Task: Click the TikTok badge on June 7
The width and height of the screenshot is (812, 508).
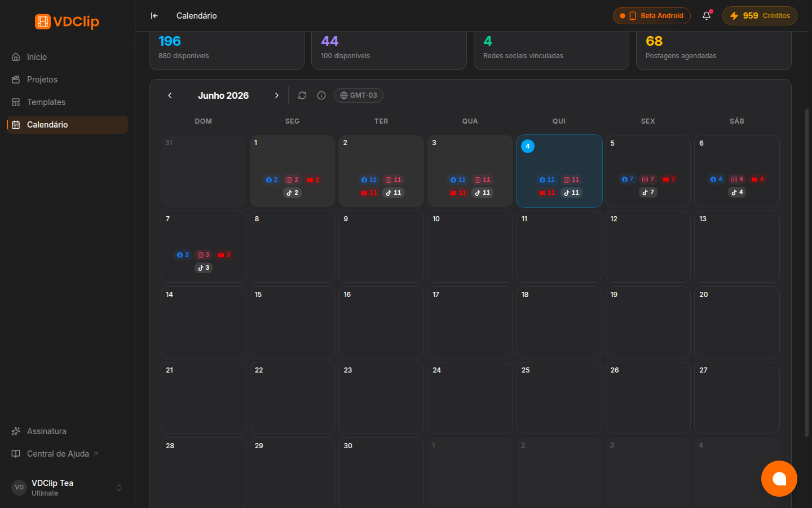Action: (204, 268)
